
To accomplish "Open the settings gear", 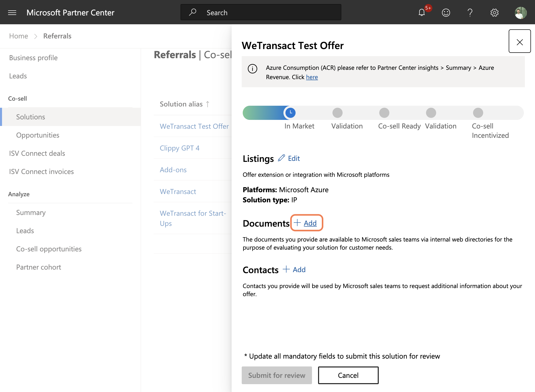I will point(495,12).
